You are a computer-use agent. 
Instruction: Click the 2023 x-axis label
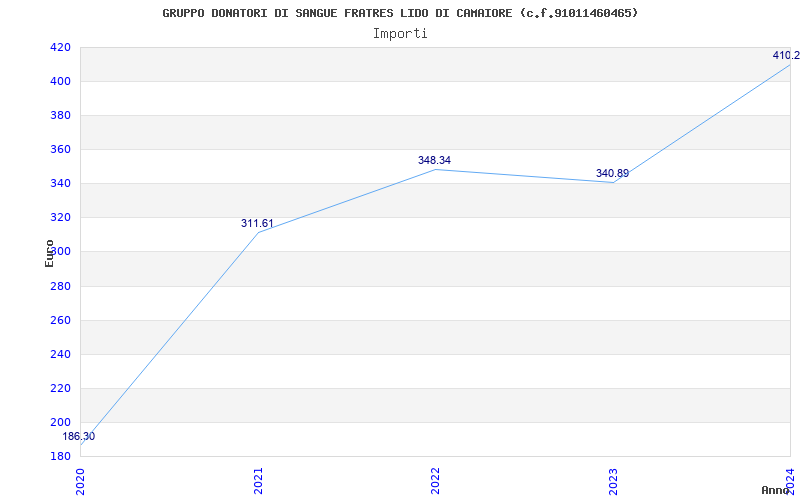coord(613,481)
